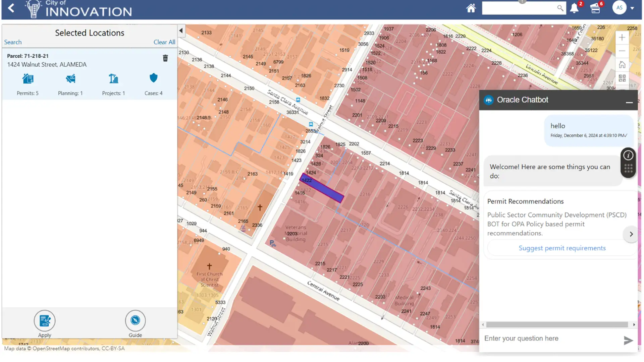Open the Planning applications icon
Viewport: 644px width, 362px height.
click(70, 79)
